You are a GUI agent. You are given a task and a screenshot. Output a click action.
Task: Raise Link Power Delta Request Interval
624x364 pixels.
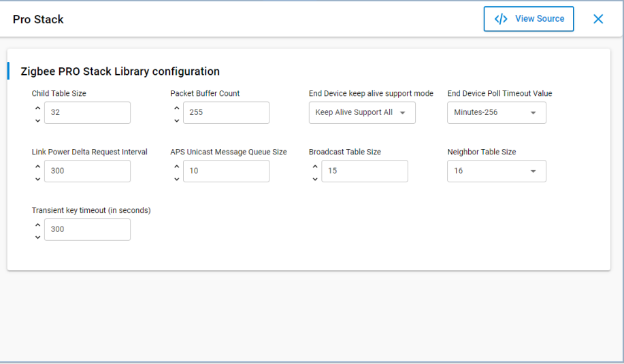(37, 166)
